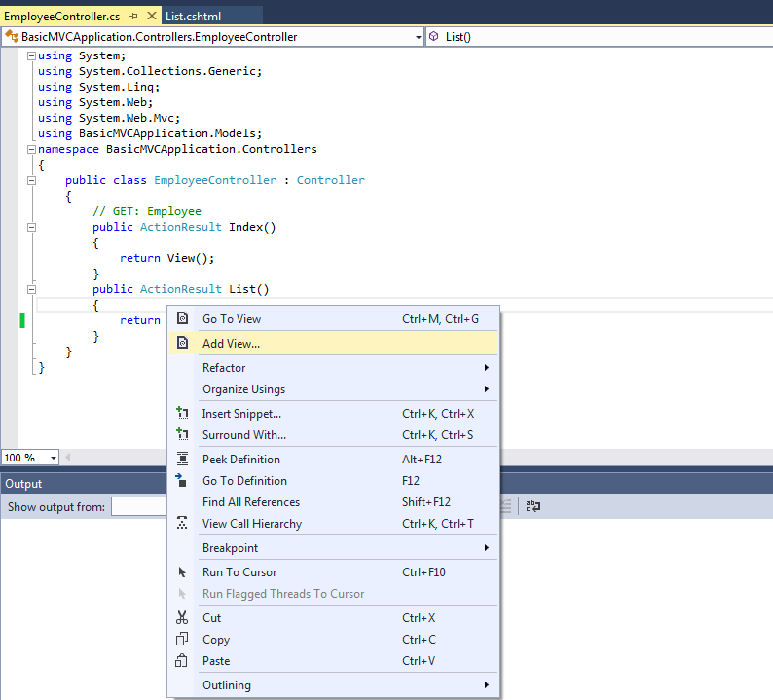773x700 pixels.
Task: Click the View Call Hierarchy icon
Action: (x=182, y=524)
